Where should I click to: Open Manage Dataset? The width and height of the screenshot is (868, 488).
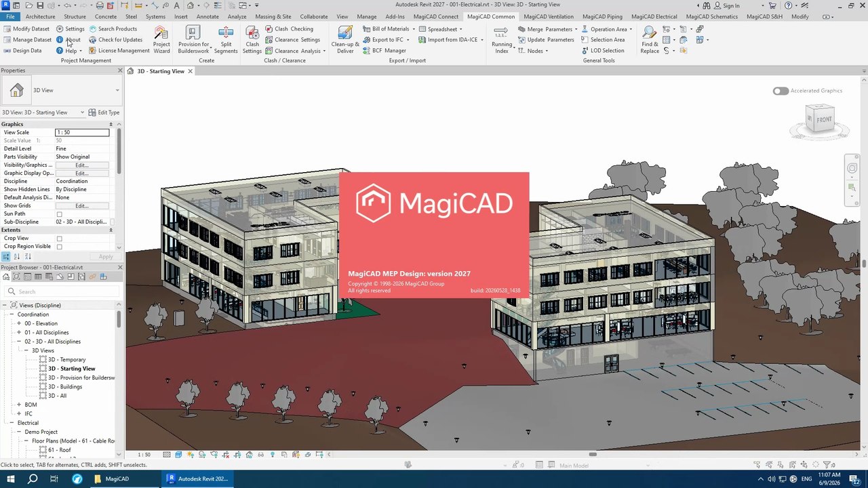point(28,40)
